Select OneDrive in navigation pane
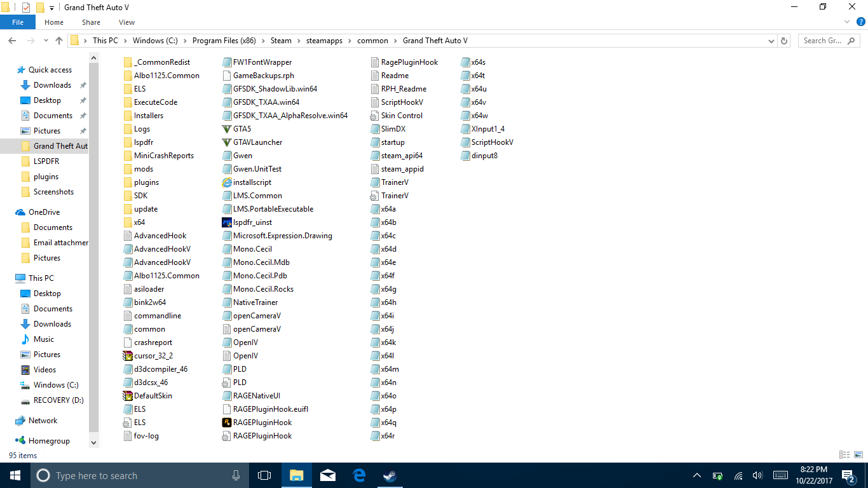The height and width of the screenshot is (488, 868). pos(44,212)
